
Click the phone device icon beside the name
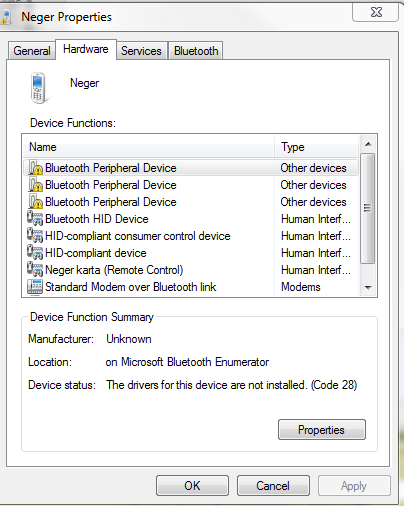[x=39, y=88]
